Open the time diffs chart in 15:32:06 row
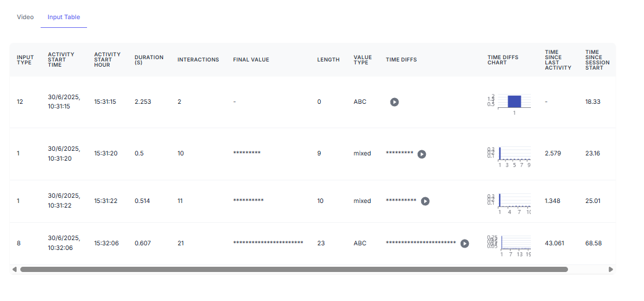 [x=509, y=246]
